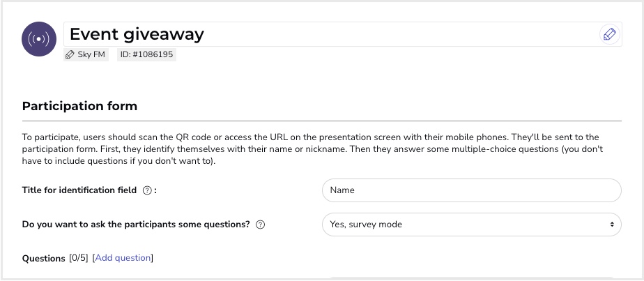Image resolution: width=644 pixels, height=281 pixels.
Task: Click the small pencil icon before Sky FM
Action: coord(70,54)
